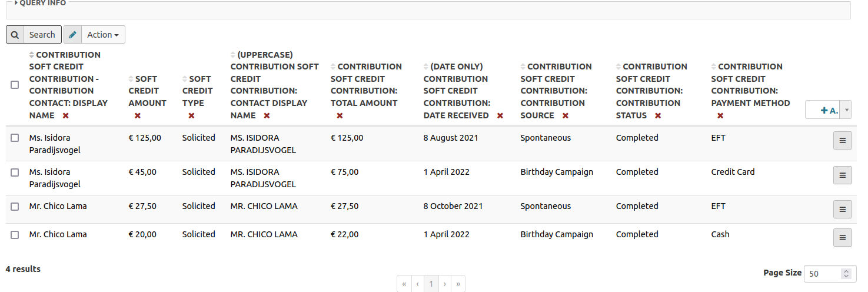Remove the Soft Credit Type column
Screen dimensions: 868x292
(191, 116)
